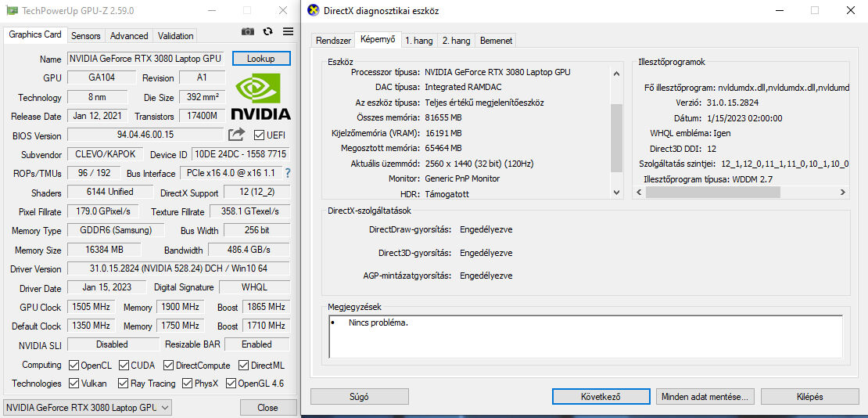The image size is (868, 418).
Task: Click the Driver Version field
Action: tap(179, 268)
